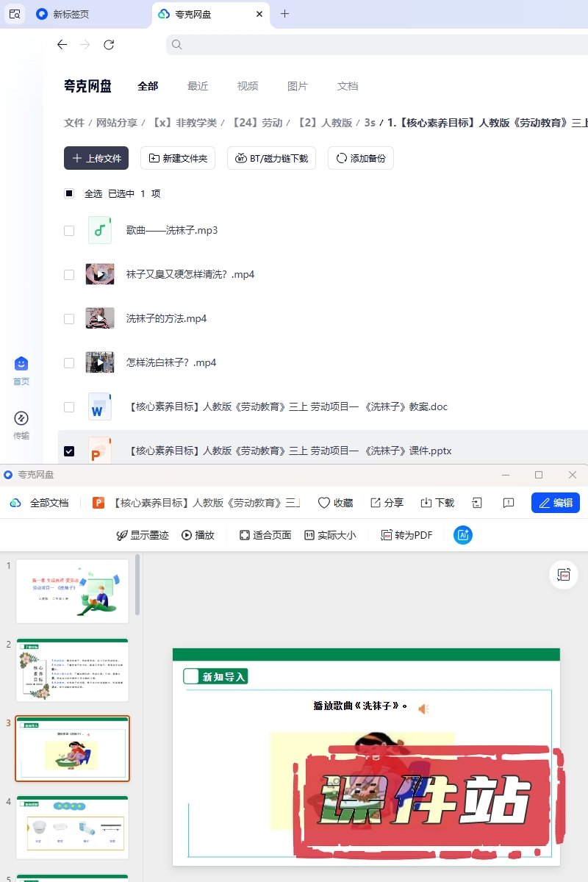Switch to the 视频 tab

point(248,86)
